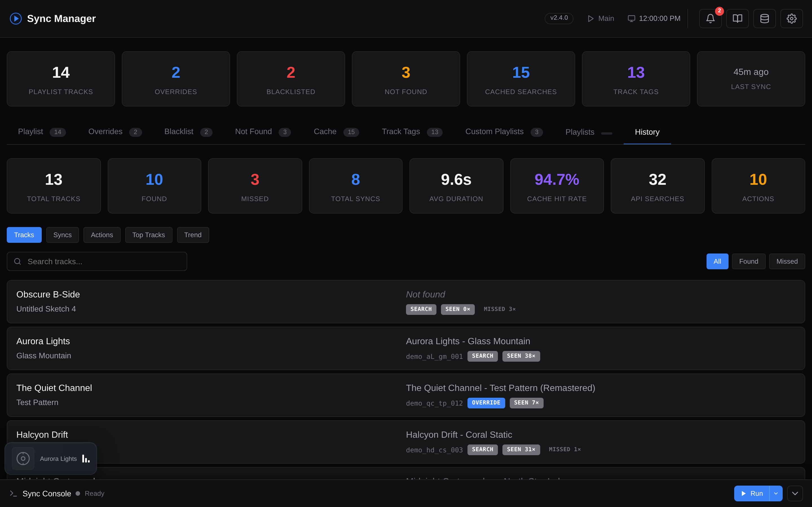Image resolution: width=812 pixels, height=507 pixels.
Task: Select the All filter
Action: (717, 261)
